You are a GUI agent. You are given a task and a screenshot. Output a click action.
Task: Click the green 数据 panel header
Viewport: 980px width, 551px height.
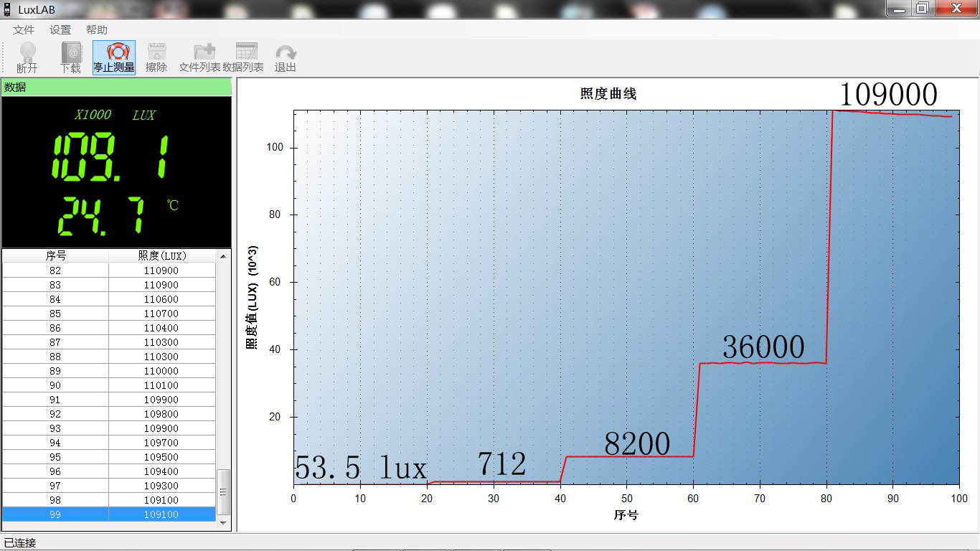[115, 86]
